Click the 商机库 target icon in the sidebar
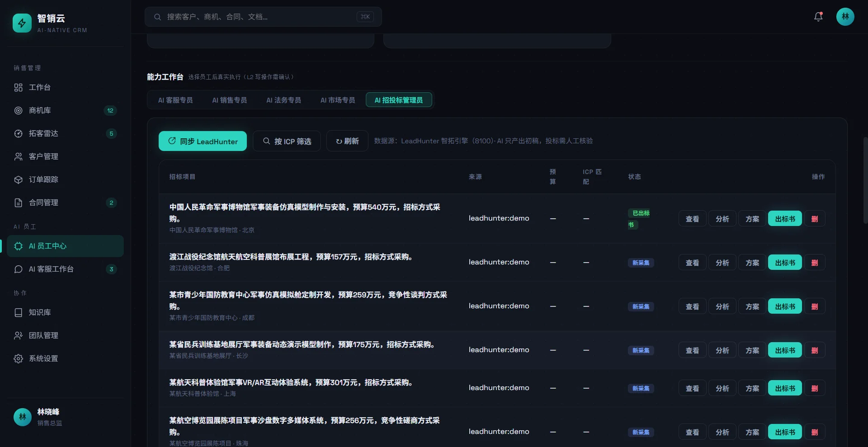 tap(19, 110)
